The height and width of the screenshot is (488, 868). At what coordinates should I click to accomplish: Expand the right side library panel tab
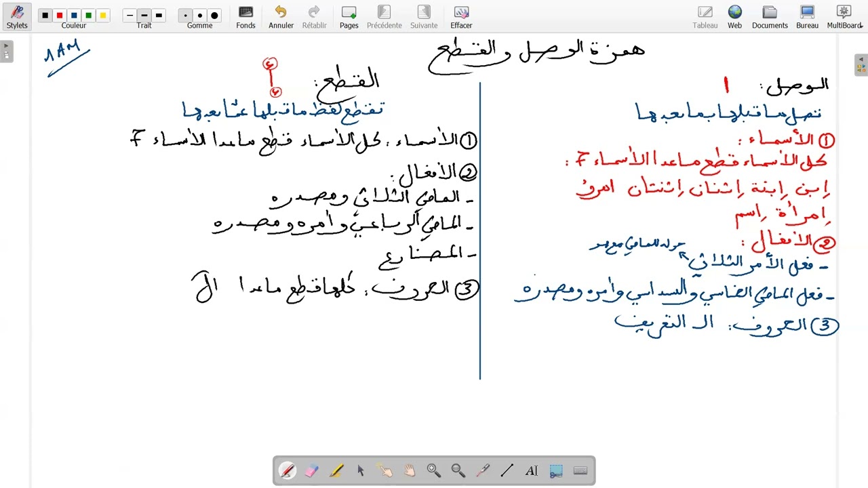tap(861, 65)
